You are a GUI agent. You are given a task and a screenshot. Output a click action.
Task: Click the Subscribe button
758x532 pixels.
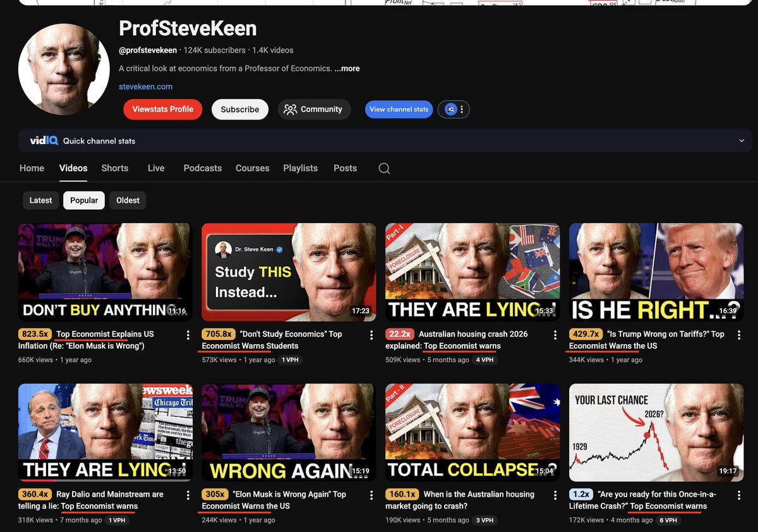tap(240, 109)
